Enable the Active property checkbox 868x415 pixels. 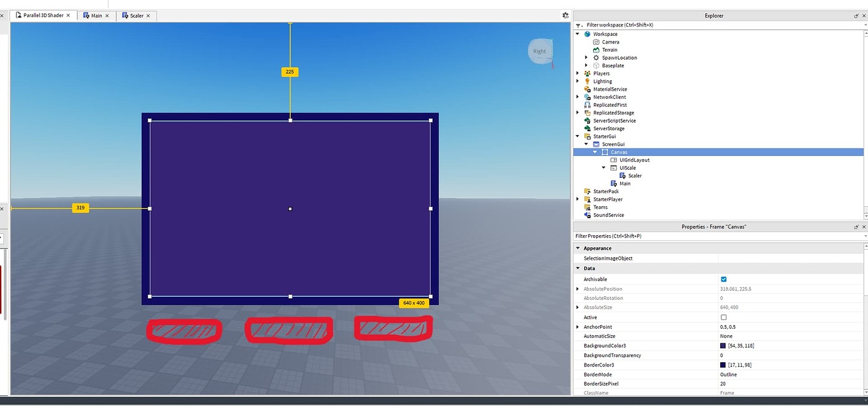(x=723, y=317)
